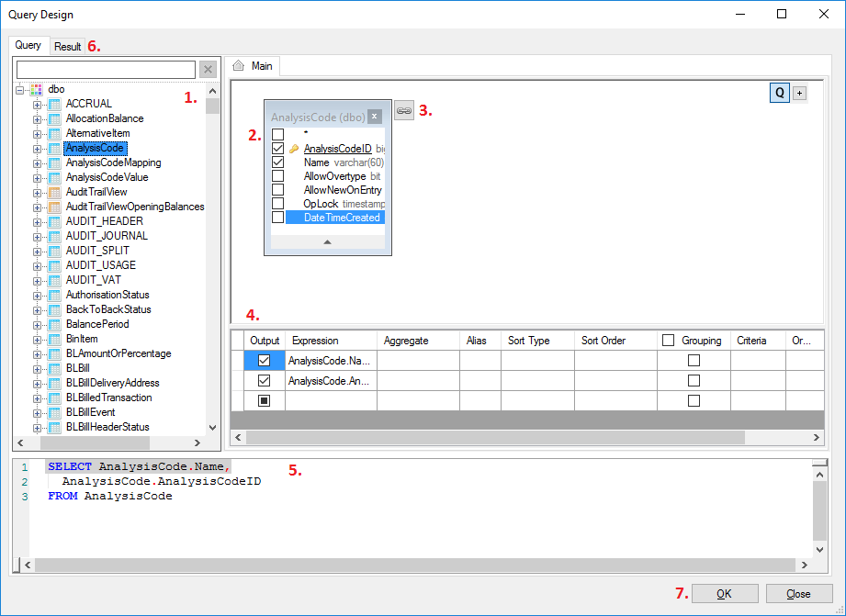
Task: Click the dbo database icon at the tree root
Action: [35, 89]
